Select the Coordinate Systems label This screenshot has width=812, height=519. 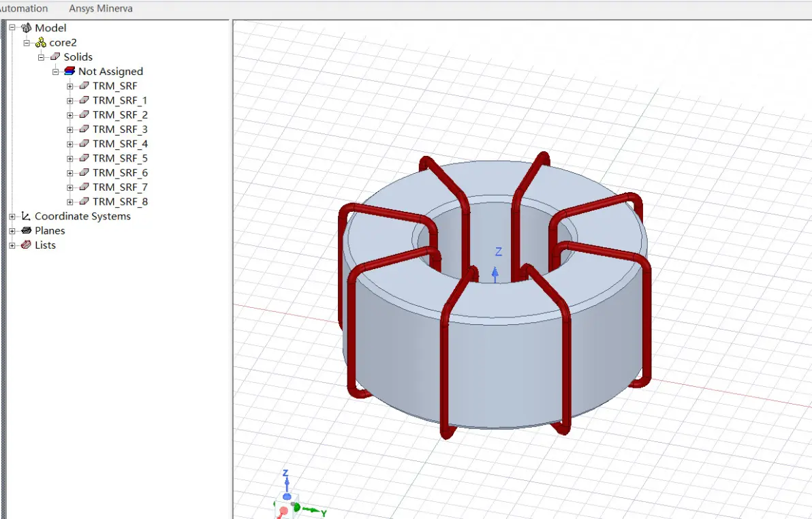(83, 217)
